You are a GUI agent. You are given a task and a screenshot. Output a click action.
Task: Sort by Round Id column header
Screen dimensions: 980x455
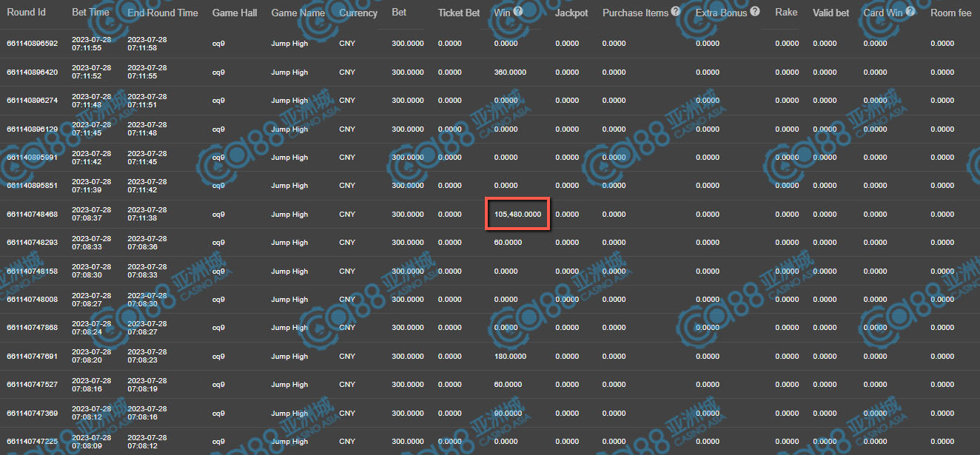(x=26, y=13)
